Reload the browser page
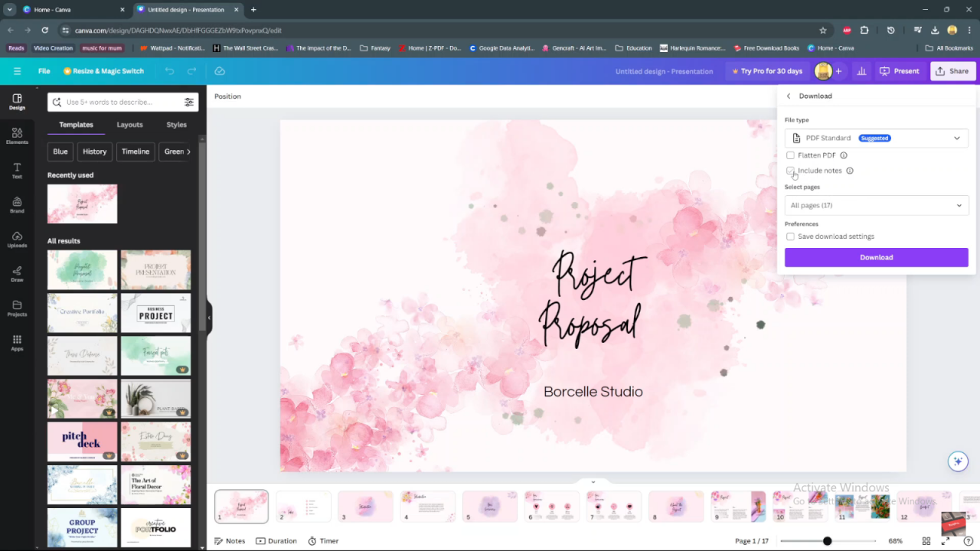 pos(45,30)
